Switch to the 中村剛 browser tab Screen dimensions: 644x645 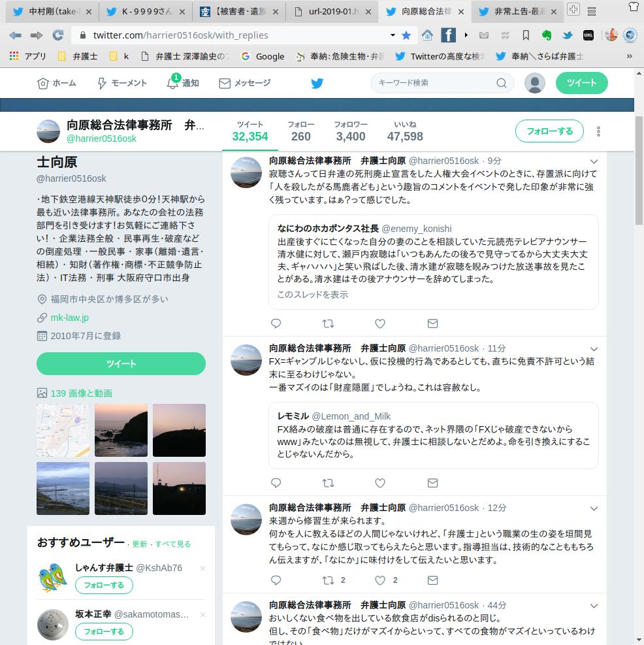coord(52,12)
